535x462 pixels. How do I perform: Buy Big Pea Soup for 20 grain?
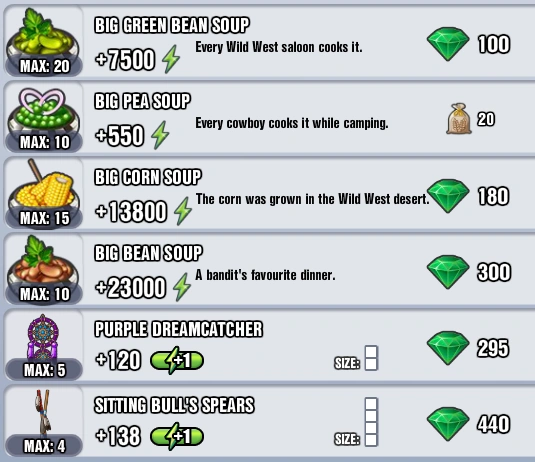pyautogui.click(x=471, y=119)
